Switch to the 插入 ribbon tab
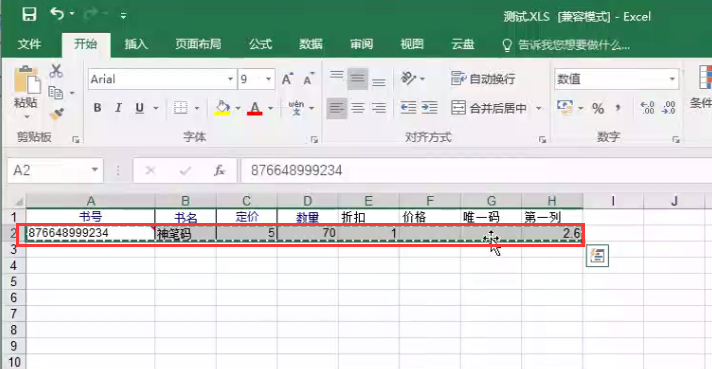Screen dimensions: 712x369 click(x=136, y=44)
